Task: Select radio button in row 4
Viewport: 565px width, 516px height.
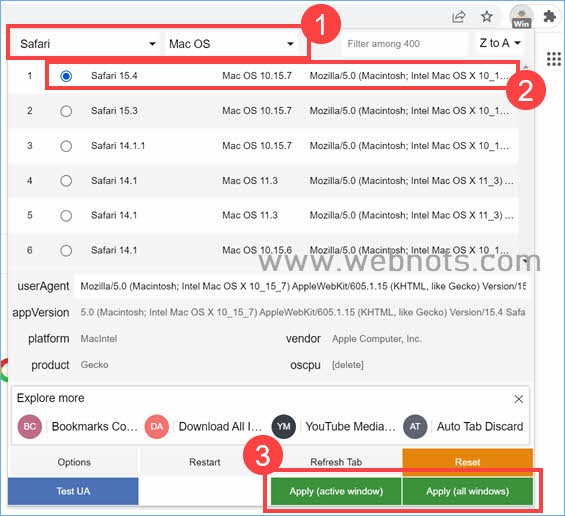Action: tap(66, 181)
